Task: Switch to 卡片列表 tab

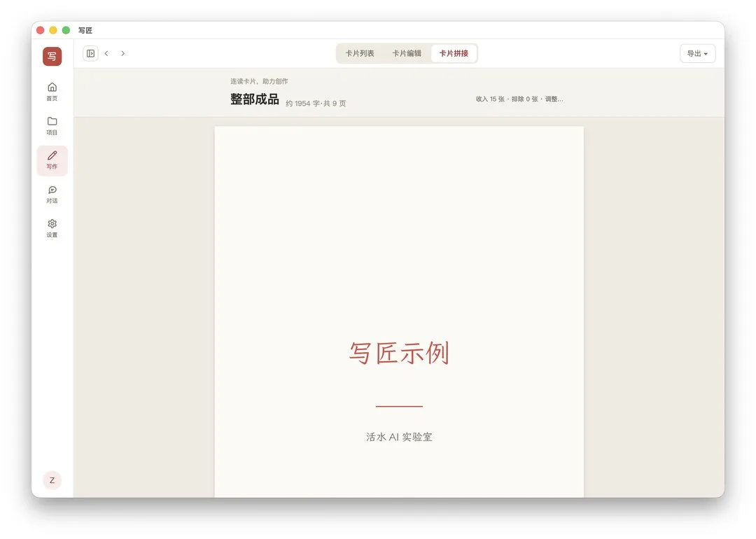Action: point(360,53)
